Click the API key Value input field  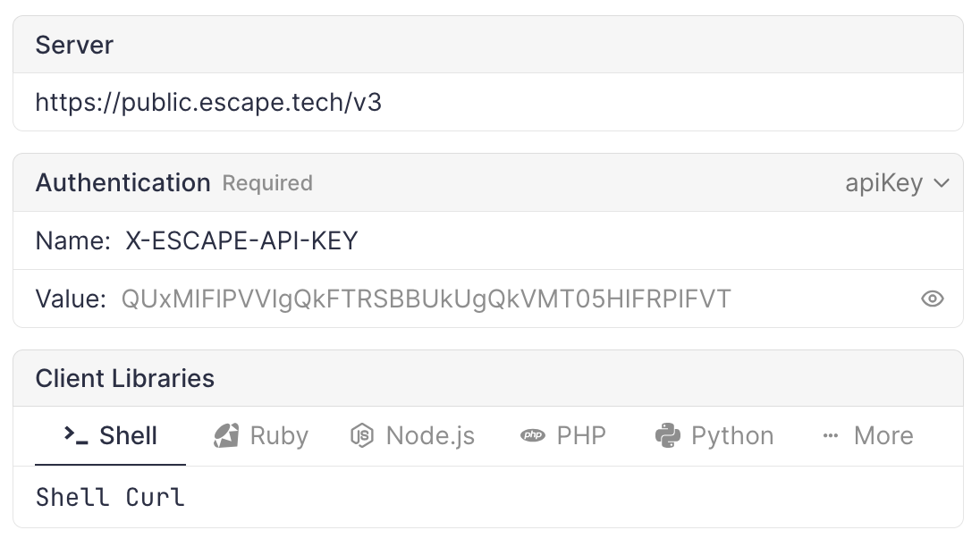click(x=427, y=299)
